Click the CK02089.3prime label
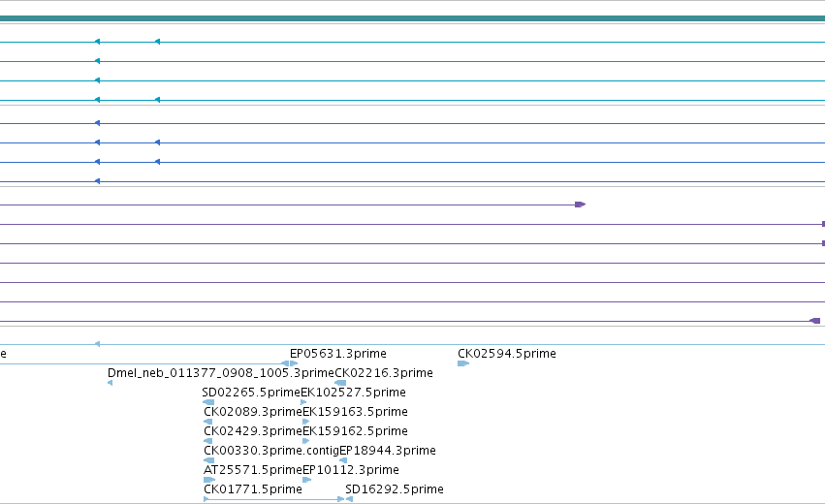This screenshot has height=504, width=825. pyautogui.click(x=253, y=412)
